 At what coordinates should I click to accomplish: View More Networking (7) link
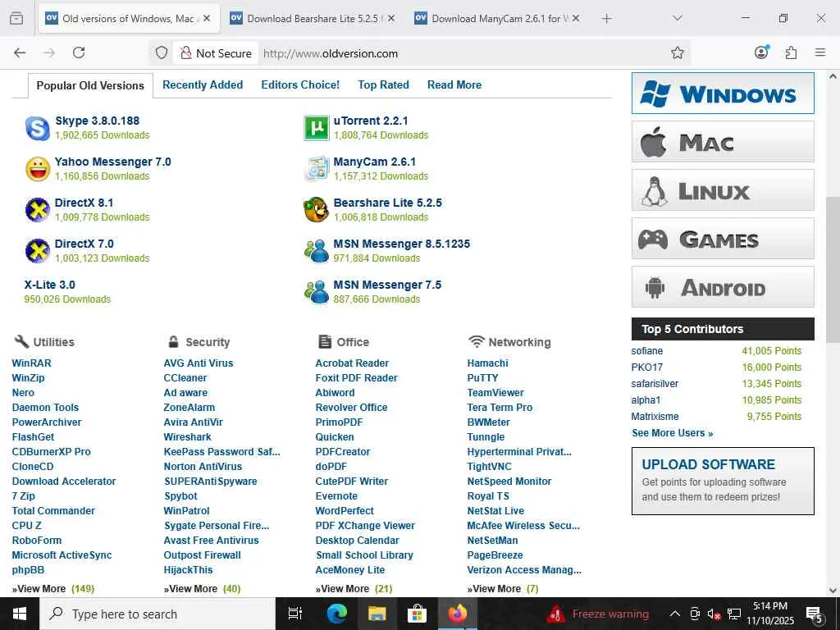(x=503, y=589)
